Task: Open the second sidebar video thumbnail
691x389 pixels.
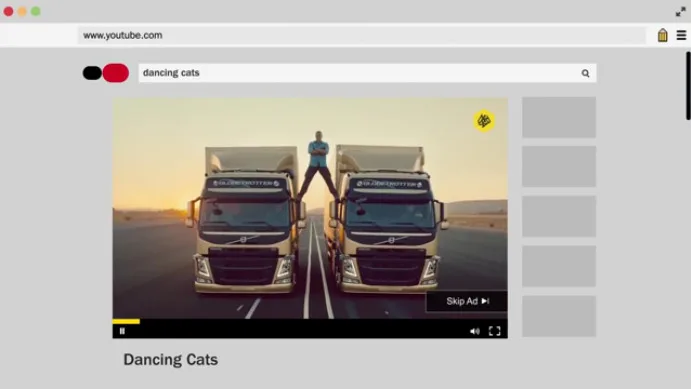Action: 559,167
